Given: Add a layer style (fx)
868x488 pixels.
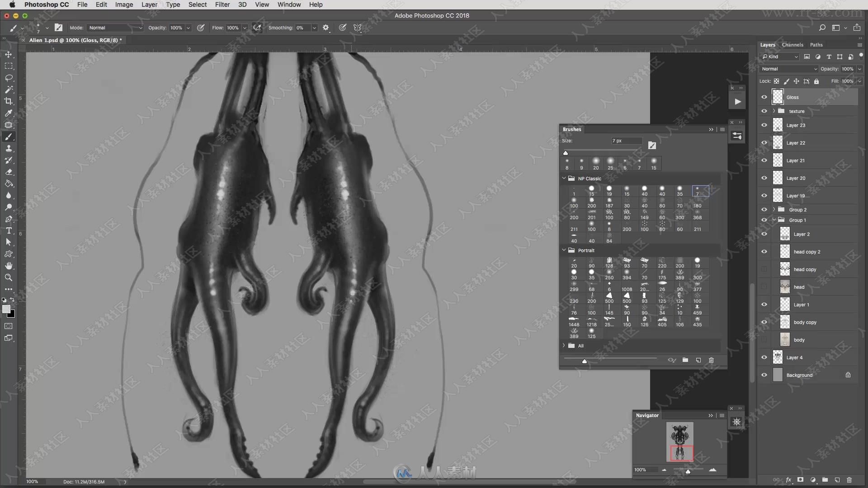Looking at the screenshot, I should point(788,480).
